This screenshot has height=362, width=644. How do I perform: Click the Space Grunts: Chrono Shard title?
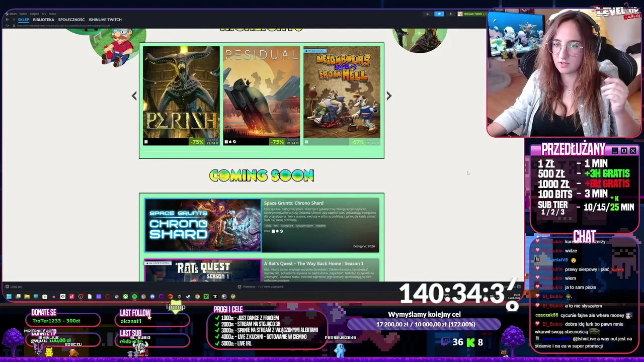[x=293, y=203]
